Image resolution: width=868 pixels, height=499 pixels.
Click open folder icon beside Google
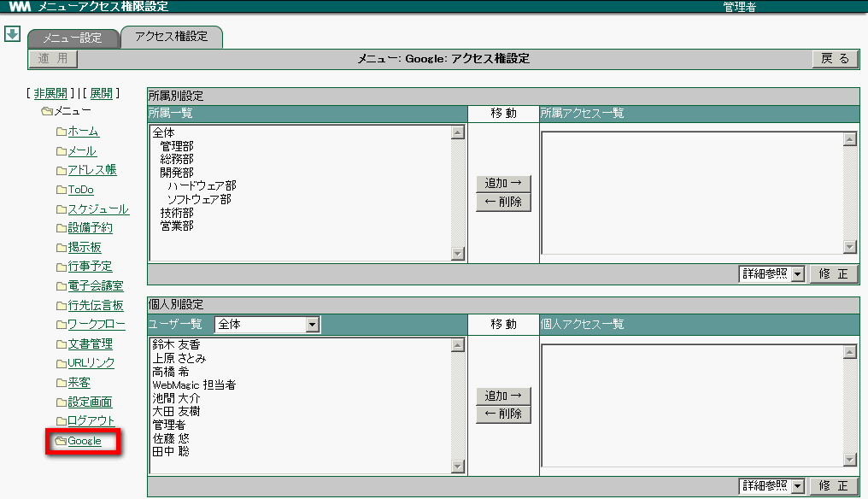pyautogui.click(x=61, y=441)
